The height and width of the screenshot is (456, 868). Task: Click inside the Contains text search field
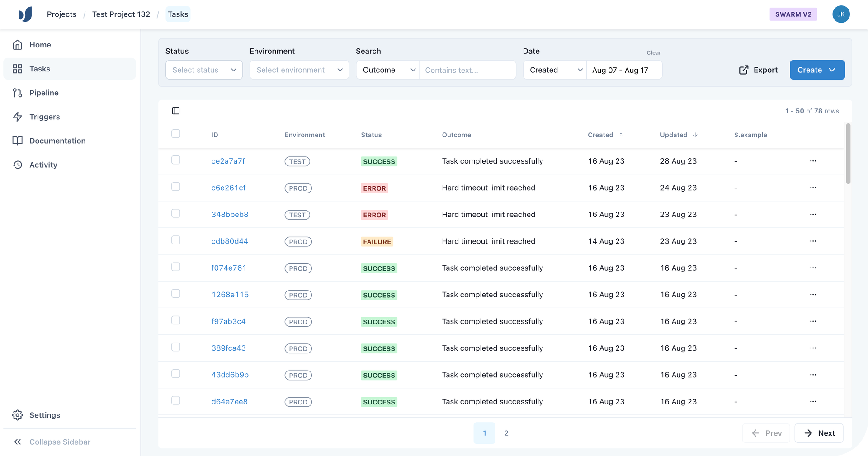click(467, 70)
